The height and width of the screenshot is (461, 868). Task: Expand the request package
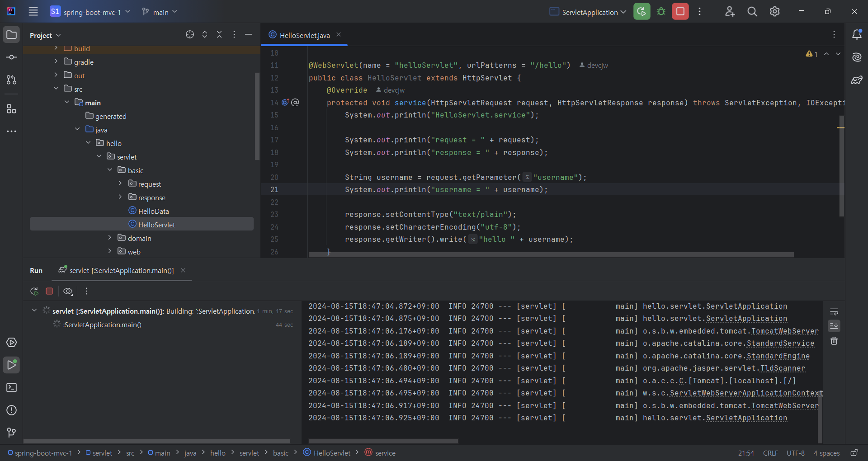120,183
